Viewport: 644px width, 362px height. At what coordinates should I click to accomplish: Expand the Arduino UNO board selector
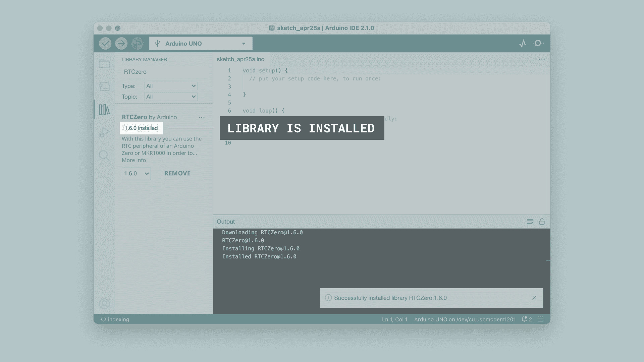coord(201,44)
